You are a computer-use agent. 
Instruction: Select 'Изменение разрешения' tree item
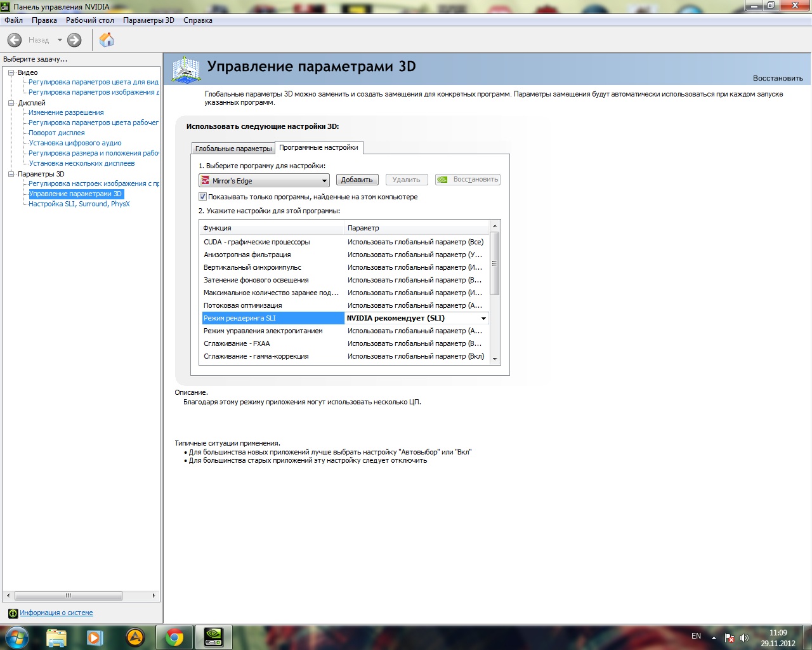(66, 113)
